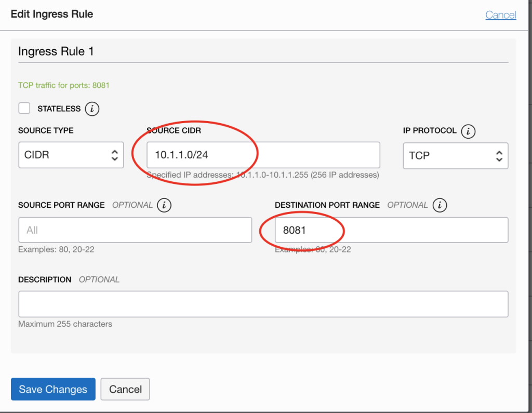Viewport: 532px width, 413px height.
Task: Click the Cancel link at top right
Action: click(x=500, y=15)
